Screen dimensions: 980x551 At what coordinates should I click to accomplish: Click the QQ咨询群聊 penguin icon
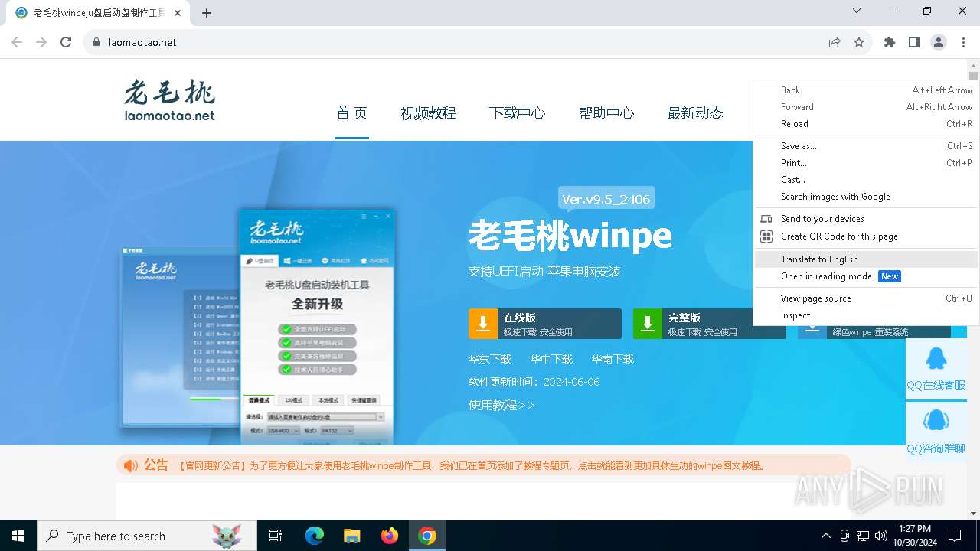(x=936, y=420)
